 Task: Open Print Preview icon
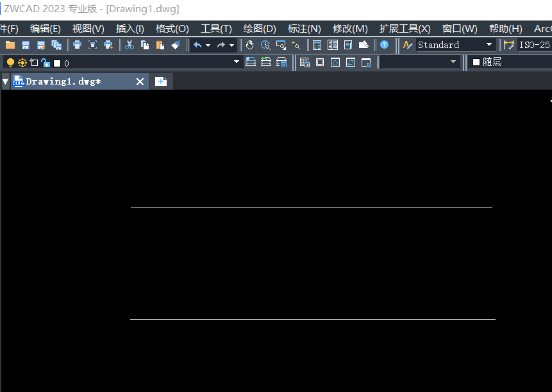(92, 45)
